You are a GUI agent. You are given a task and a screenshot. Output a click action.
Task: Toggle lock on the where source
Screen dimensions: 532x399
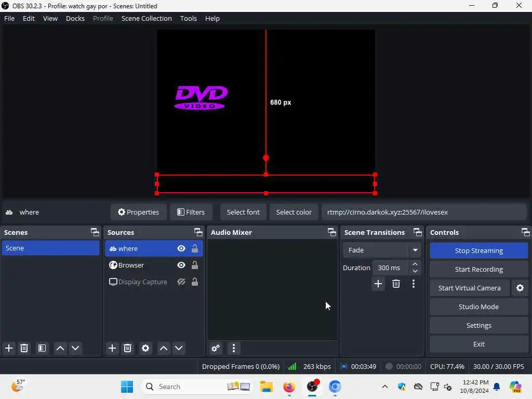pyautogui.click(x=195, y=248)
